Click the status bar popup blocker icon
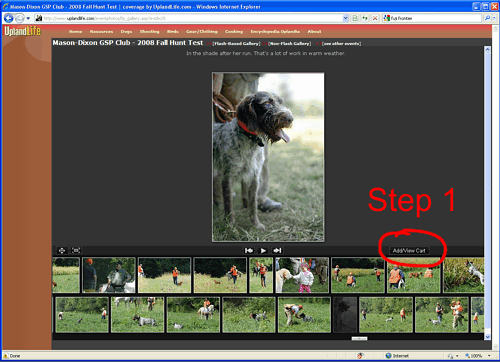This screenshot has height=362, width=500. coord(360,356)
